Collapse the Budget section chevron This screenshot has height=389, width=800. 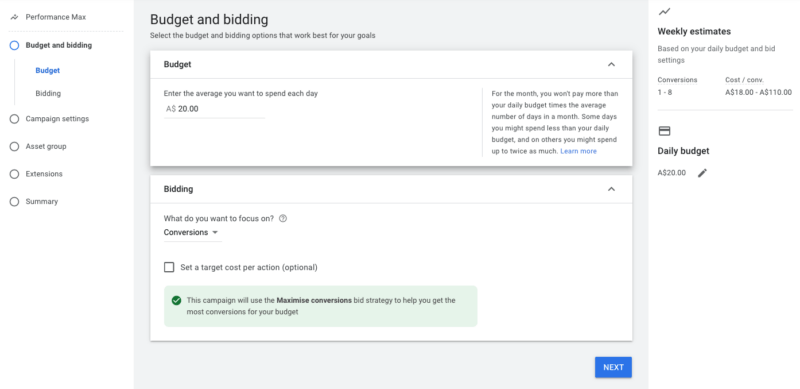611,64
